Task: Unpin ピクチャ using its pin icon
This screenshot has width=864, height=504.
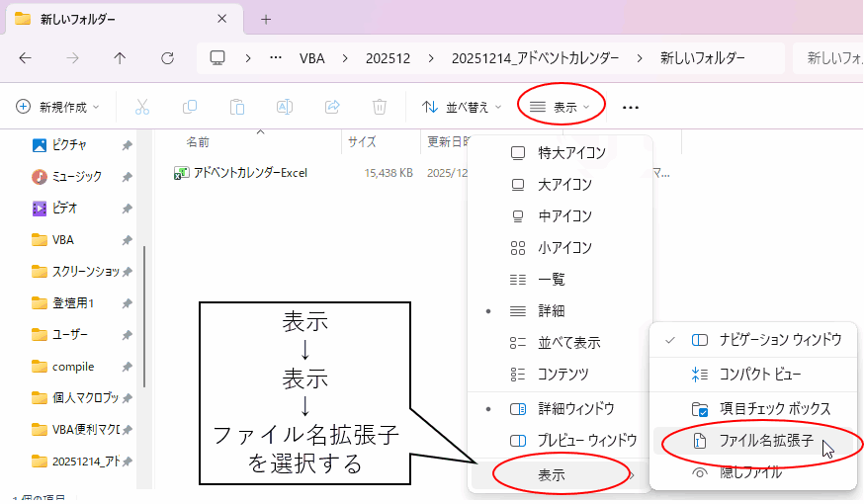Action: coord(127,145)
